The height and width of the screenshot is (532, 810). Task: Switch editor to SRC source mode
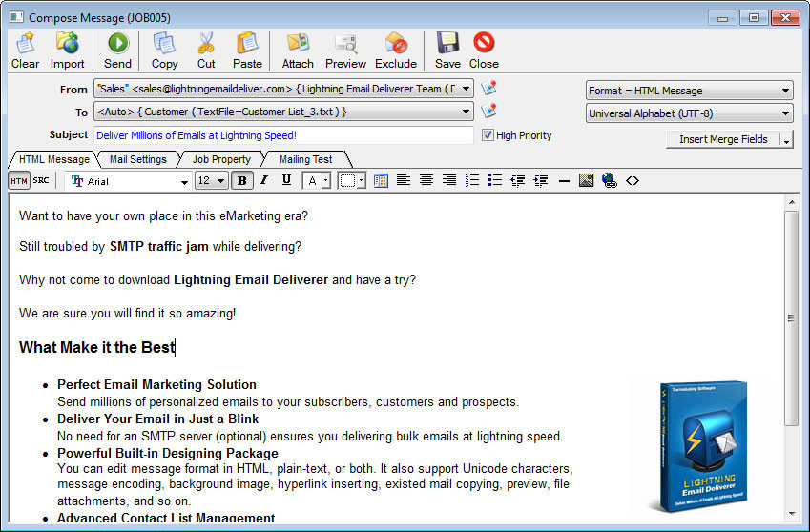[41, 180]
